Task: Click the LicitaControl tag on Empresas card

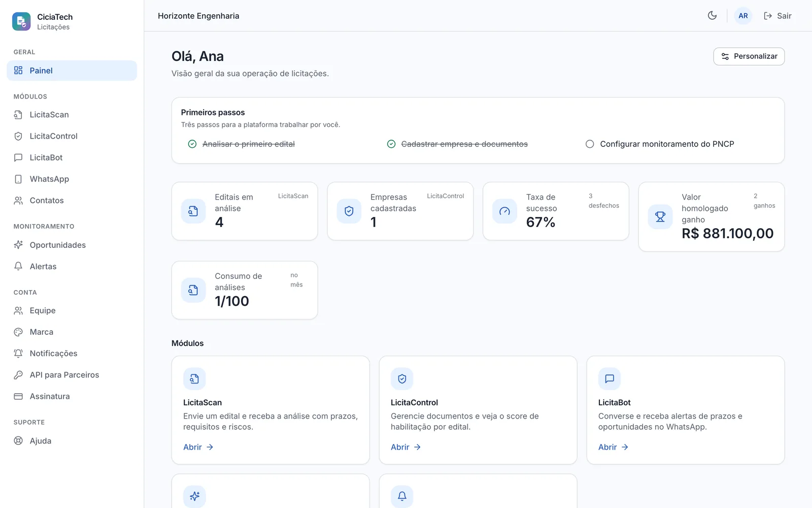Action: [445, 196]
